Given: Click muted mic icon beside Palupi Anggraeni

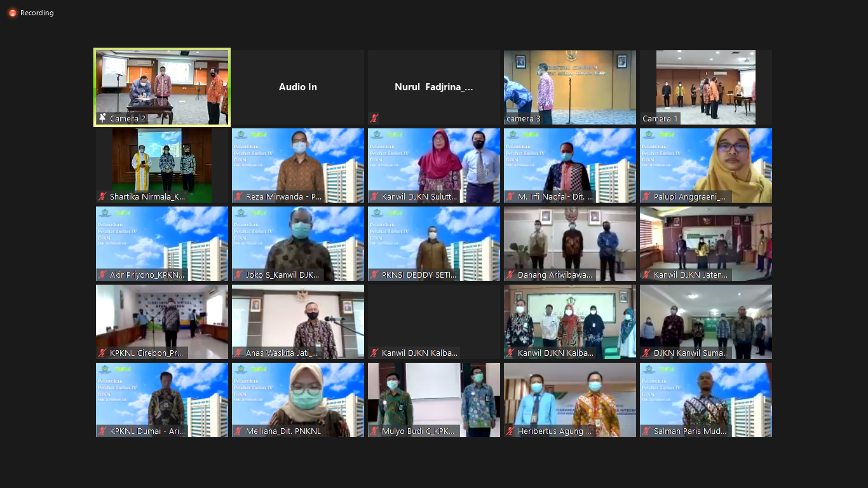Looking at the screenshot, I should [646, 197].
